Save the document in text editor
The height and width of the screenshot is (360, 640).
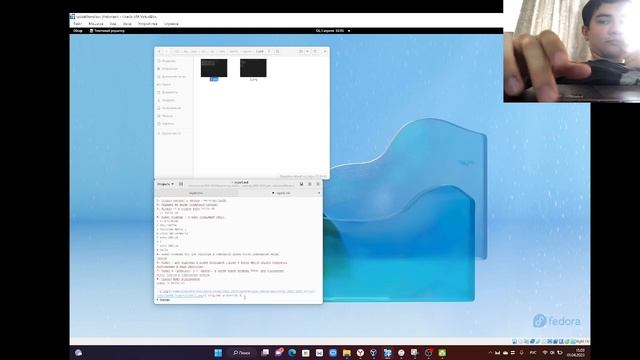[301, 184]
